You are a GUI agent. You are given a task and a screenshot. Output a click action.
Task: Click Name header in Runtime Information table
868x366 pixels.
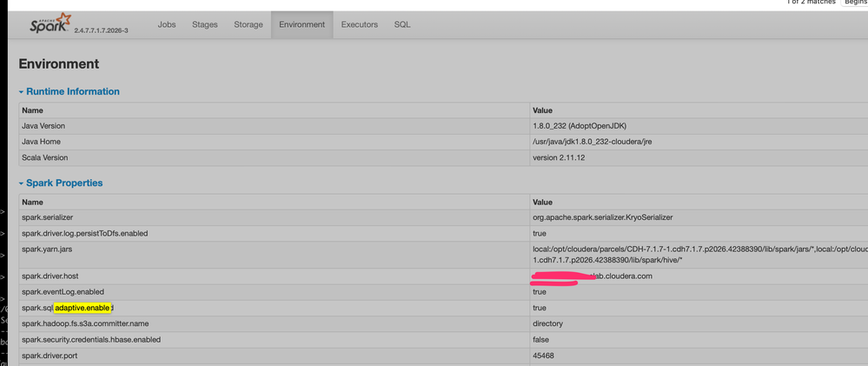point(32,110)
